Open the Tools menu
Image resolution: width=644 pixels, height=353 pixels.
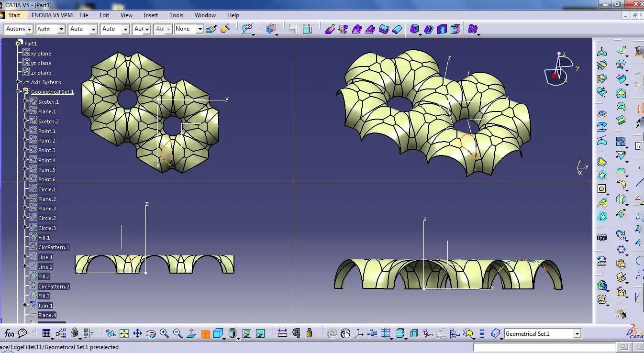176,15
